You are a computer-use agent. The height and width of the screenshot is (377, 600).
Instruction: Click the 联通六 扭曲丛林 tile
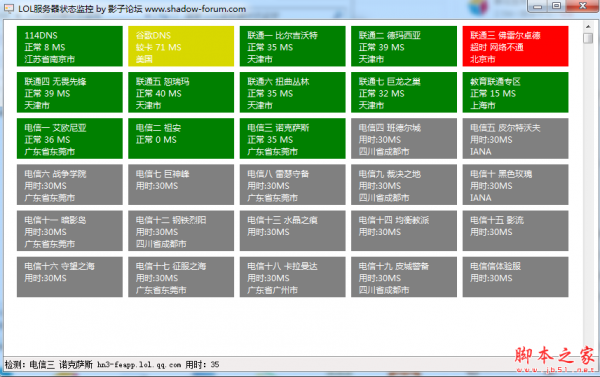coord(292,92)
